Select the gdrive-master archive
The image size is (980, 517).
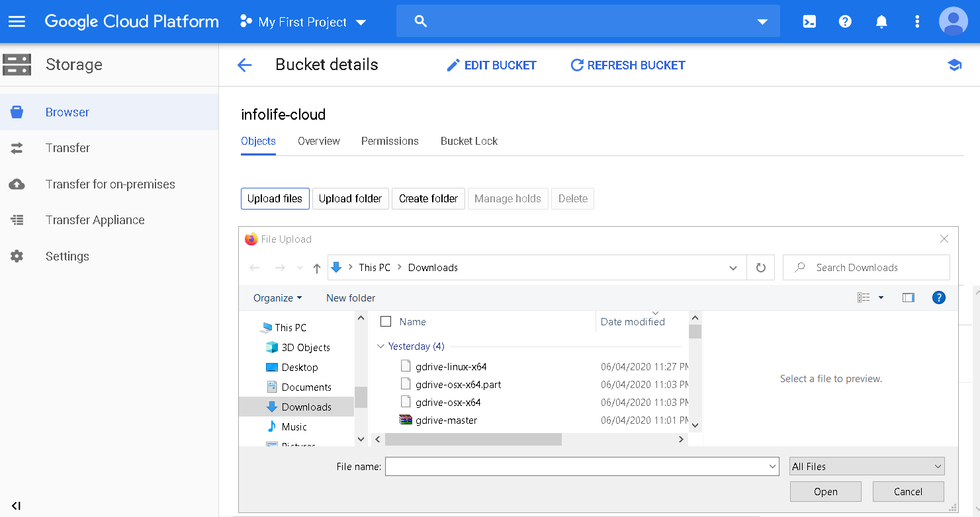(446, 420)
